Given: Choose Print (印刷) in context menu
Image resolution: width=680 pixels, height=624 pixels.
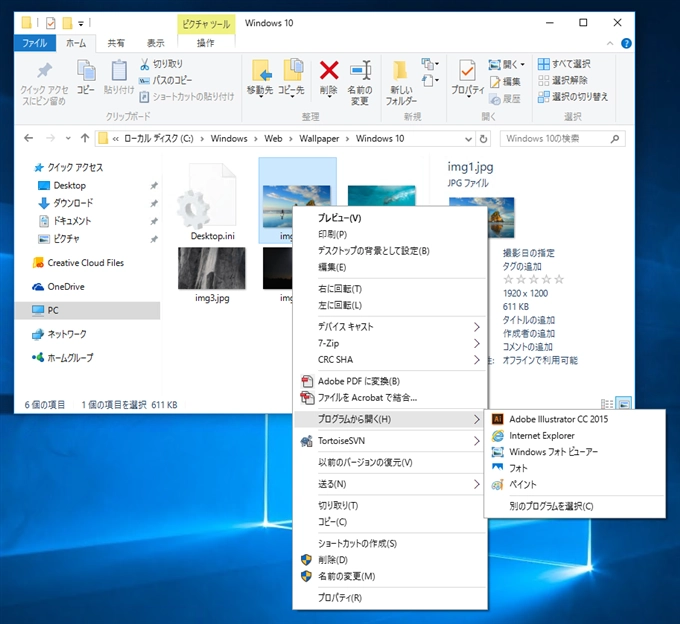Looking at the screenshot, I should tap(390, 234).
